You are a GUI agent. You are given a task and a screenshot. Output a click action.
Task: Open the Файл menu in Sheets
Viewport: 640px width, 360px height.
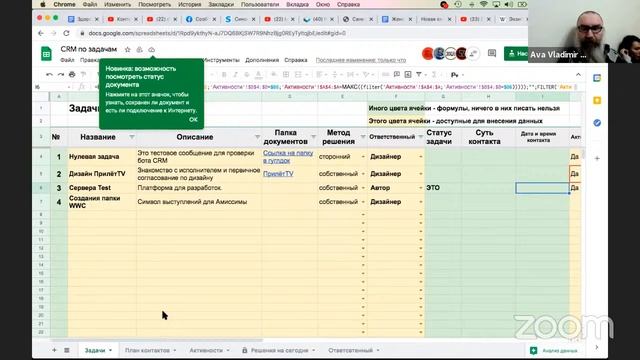click(67, 60)
